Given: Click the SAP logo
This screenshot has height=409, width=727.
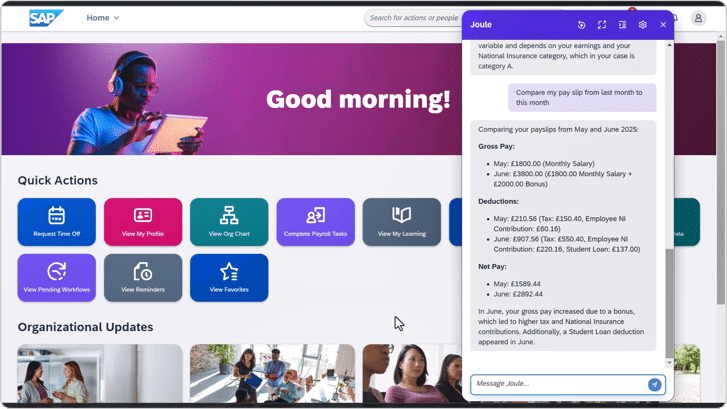Looking at the screenshot, I should point(46,18).
